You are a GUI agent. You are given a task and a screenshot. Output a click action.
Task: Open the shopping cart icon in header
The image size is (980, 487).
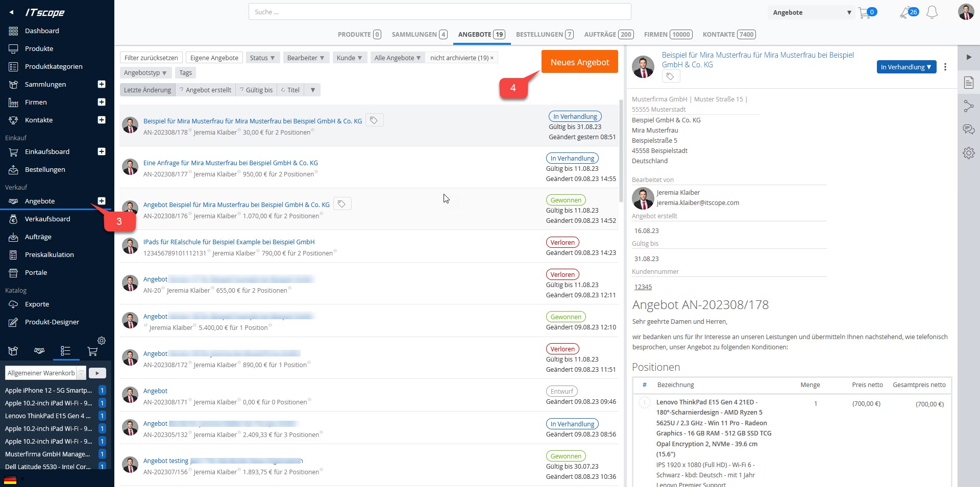[x=865, y=13]
